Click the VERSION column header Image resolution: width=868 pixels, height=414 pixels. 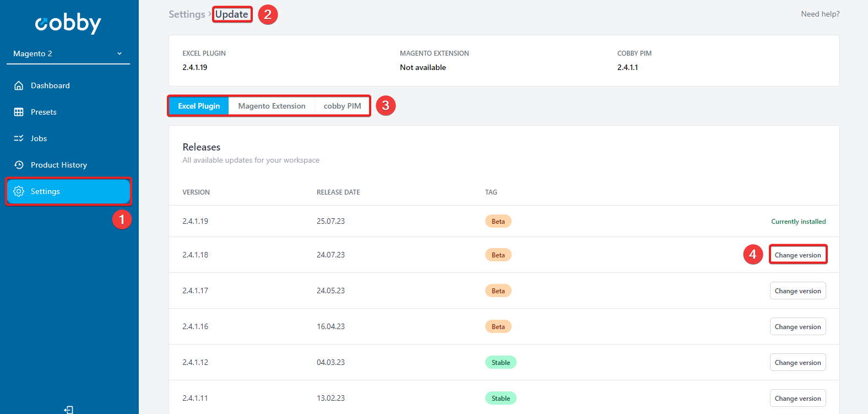click(x=196, y=192)
